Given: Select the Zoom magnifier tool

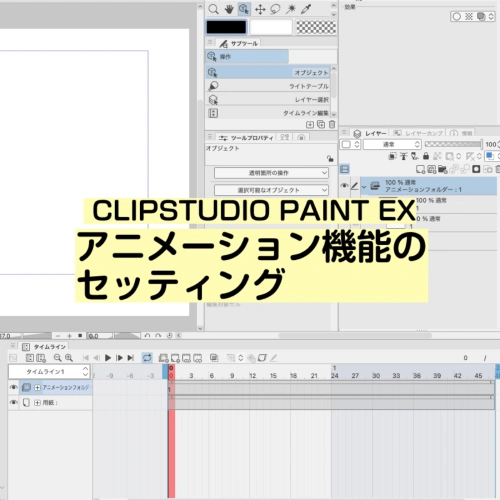Looking at the screenshot, I should pyautogui.click(x=213, y=9).
